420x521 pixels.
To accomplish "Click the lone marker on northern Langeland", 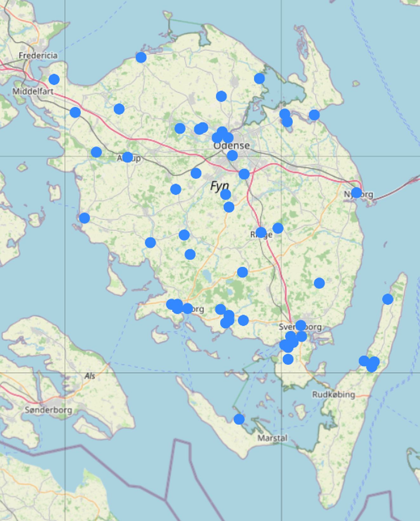I will (388, 299).
